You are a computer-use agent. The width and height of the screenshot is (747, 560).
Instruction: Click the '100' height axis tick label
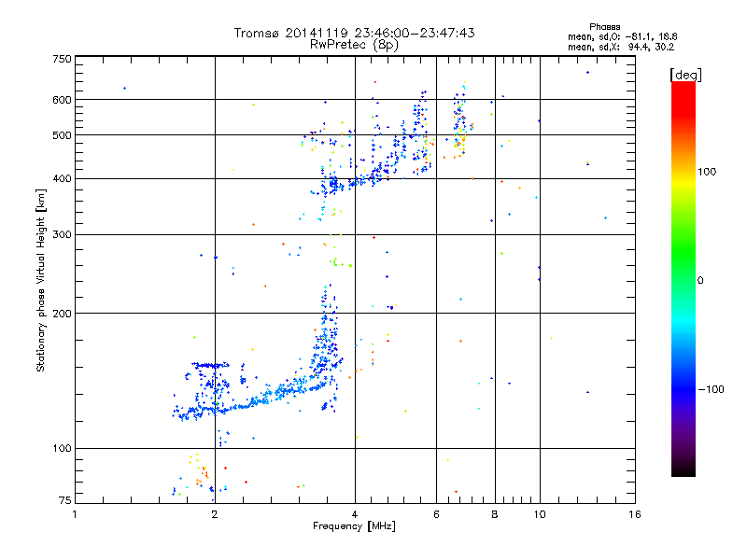62,449
